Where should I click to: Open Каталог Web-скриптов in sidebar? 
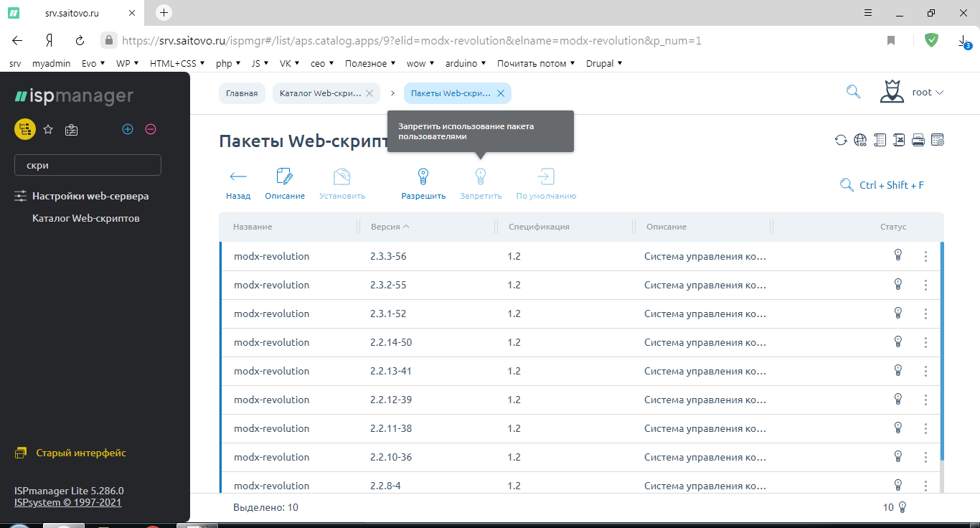86,218
